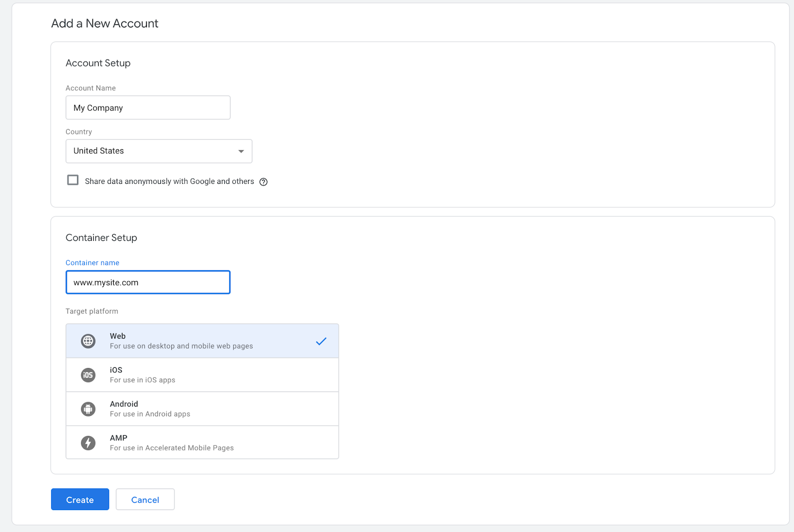Screen dimensions: 794x532
Task: Click the AMP lightning bolt icon
Action: (88, 443)
